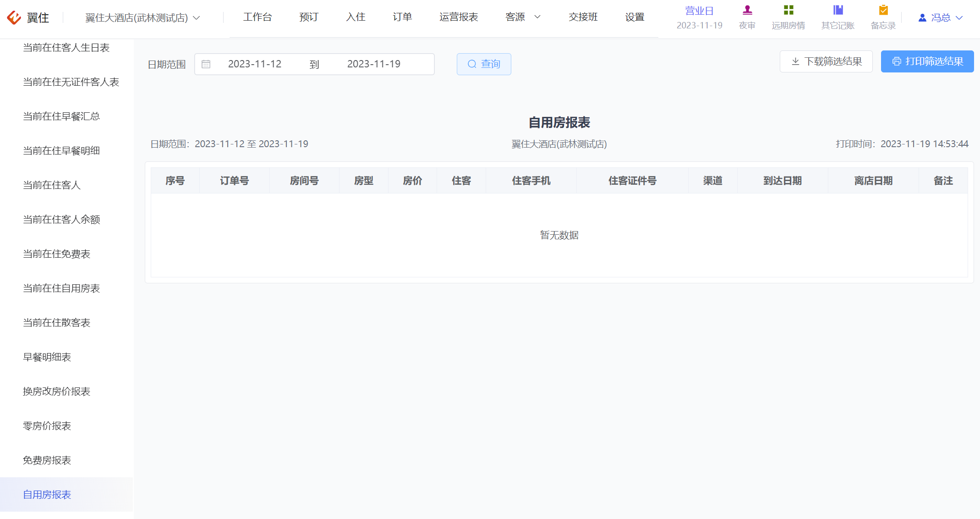Image resolution: width=980 pixels, height=519 pixels.
Task: Click the 打印时间 timestamp text
Action: [902, 144]
